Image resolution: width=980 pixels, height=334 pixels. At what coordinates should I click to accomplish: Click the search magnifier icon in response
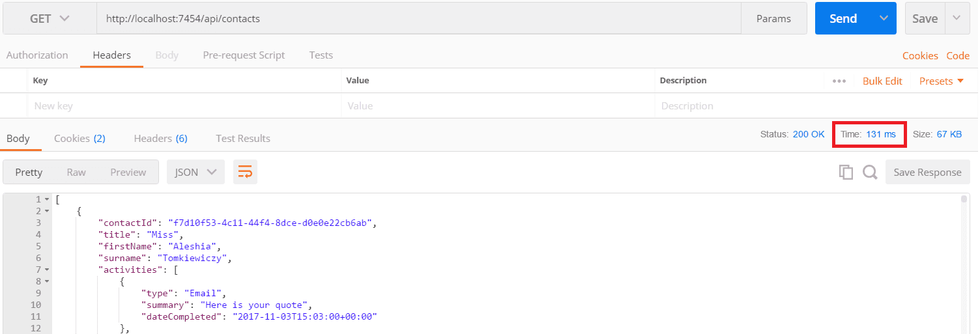[870, 172]
